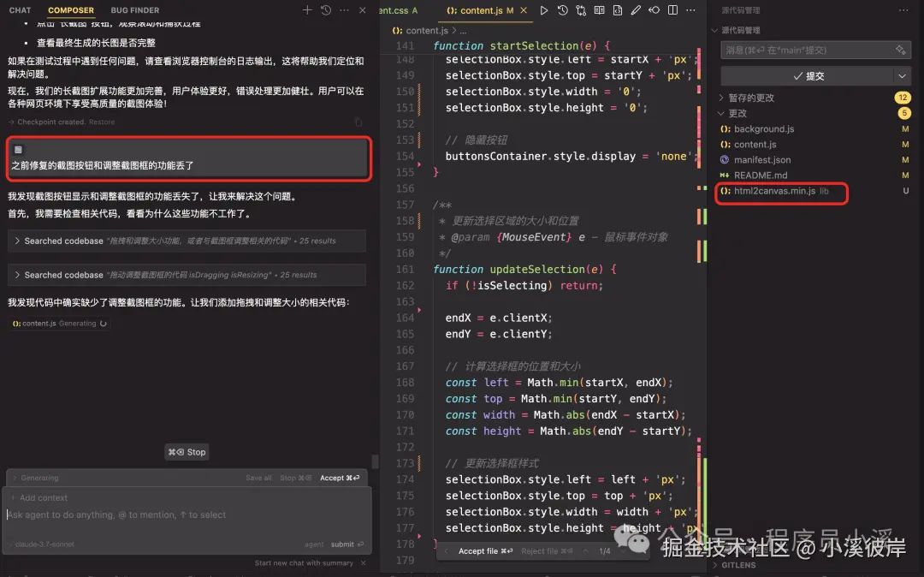The height and width of the screenshot is (577, 924).
Task: Open the timeline history icon in editor toolbar
Action: 563,10
